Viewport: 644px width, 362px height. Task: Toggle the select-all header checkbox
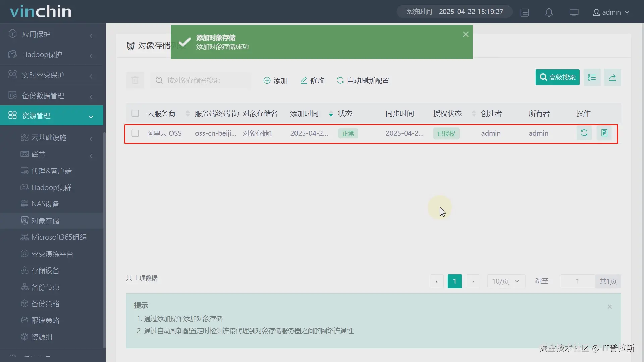click(135, 113)
